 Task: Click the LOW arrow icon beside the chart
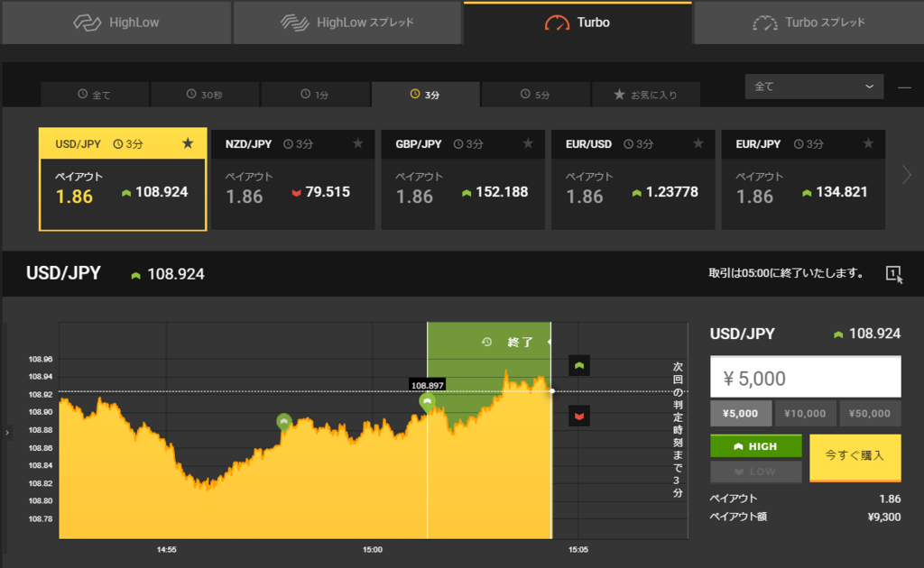[578, 415]
